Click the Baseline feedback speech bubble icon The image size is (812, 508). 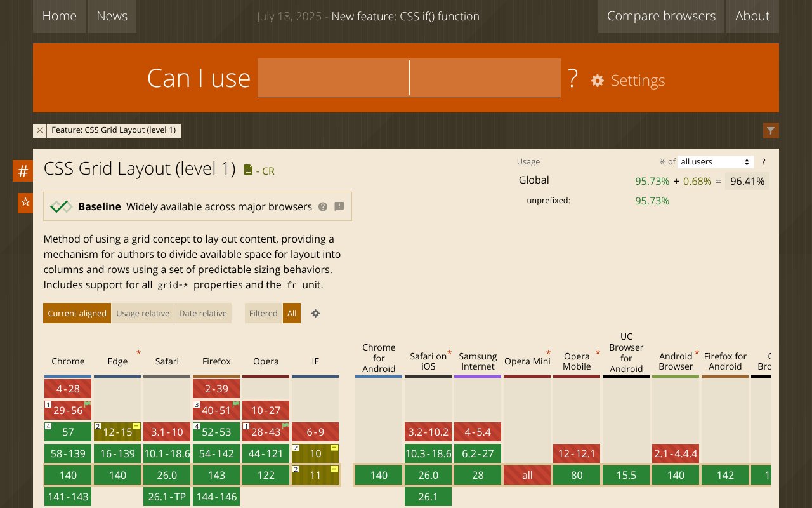(x=339, y=206)
